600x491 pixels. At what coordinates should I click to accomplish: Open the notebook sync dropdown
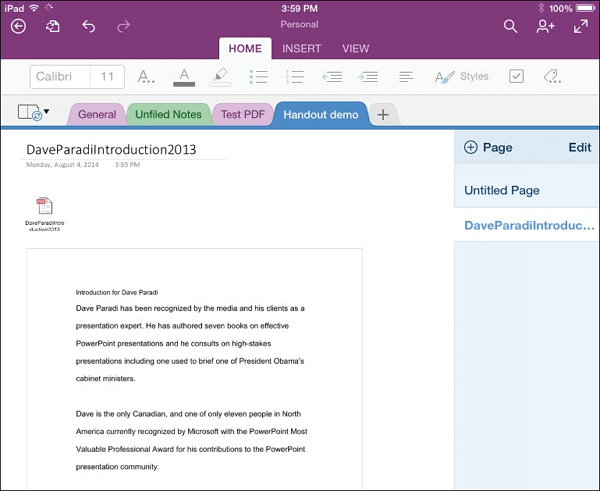(x=33, y=114)
